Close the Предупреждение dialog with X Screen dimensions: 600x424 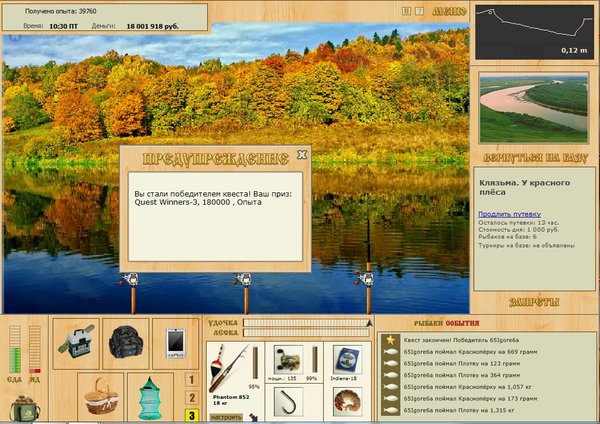302,155
